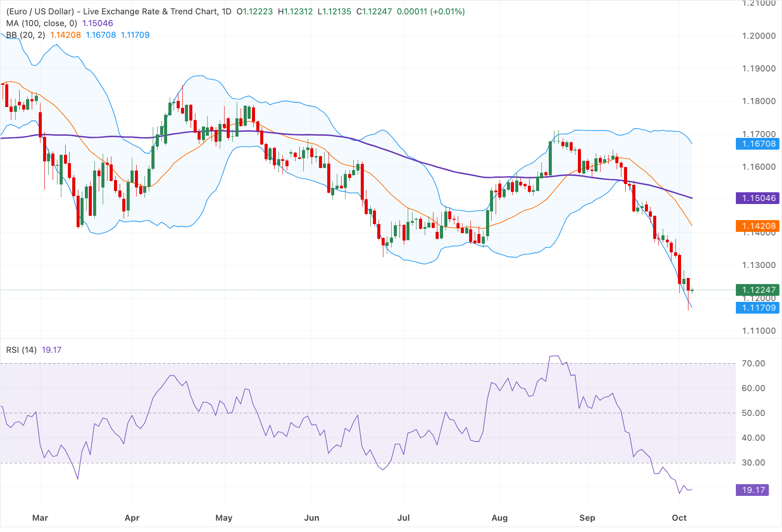Click the 1.13000 price axis label
Screen dimensions: 782x532
[759, 265]
